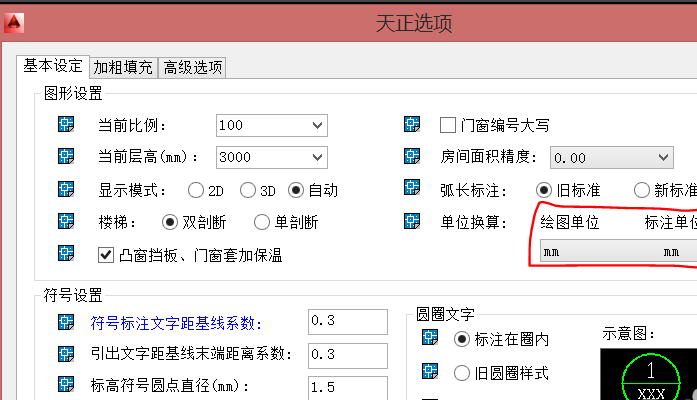The width and height of the screenshot is (697, 400).
Task: Click the 引出文字距基线末端距离系数 input field
Action: (x=348, y=356)
